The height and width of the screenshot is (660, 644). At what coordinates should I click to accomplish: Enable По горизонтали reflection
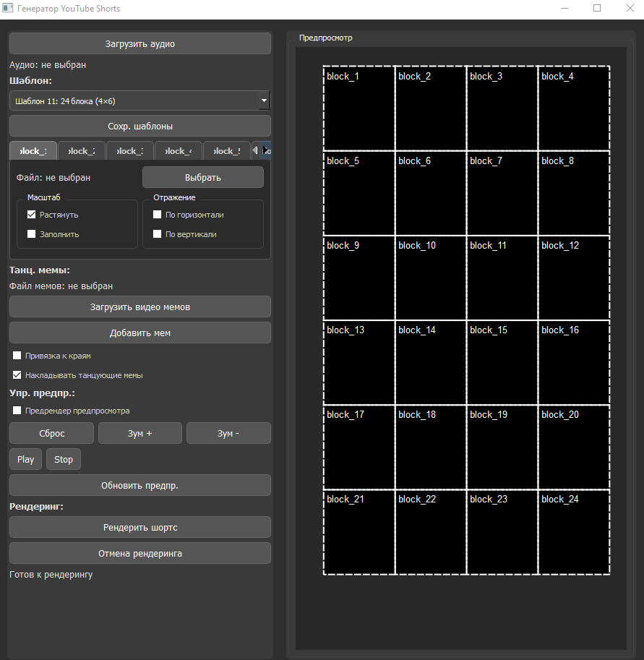[x=158, y=215]
